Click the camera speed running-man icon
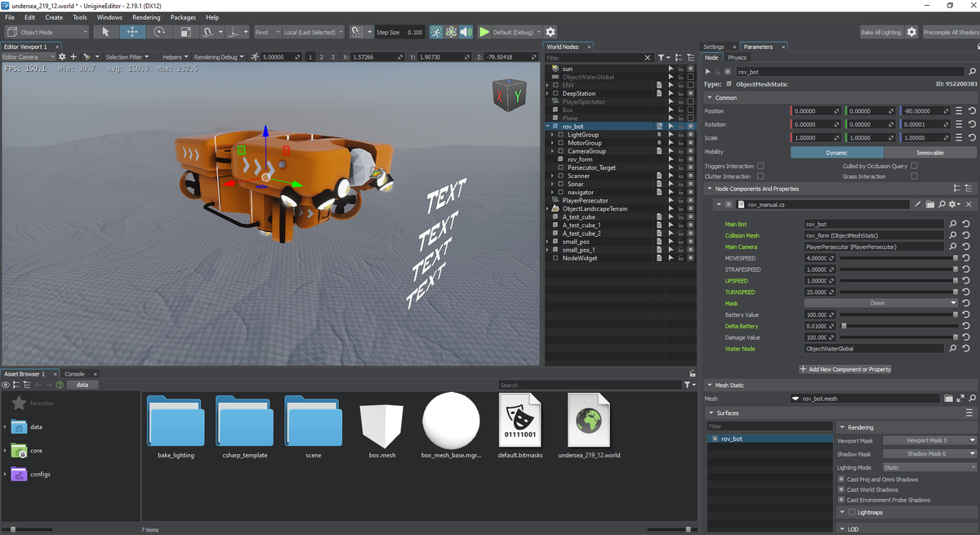The image size is (980, 535). 255,57
